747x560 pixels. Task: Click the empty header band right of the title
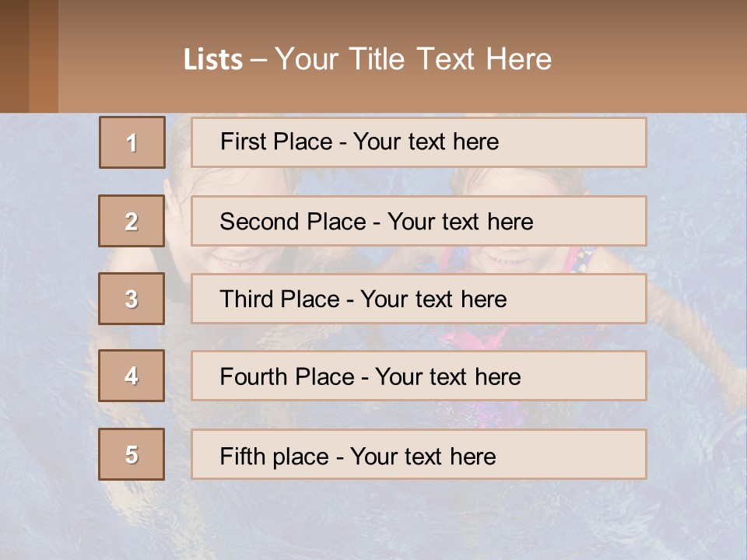[654, 59]
